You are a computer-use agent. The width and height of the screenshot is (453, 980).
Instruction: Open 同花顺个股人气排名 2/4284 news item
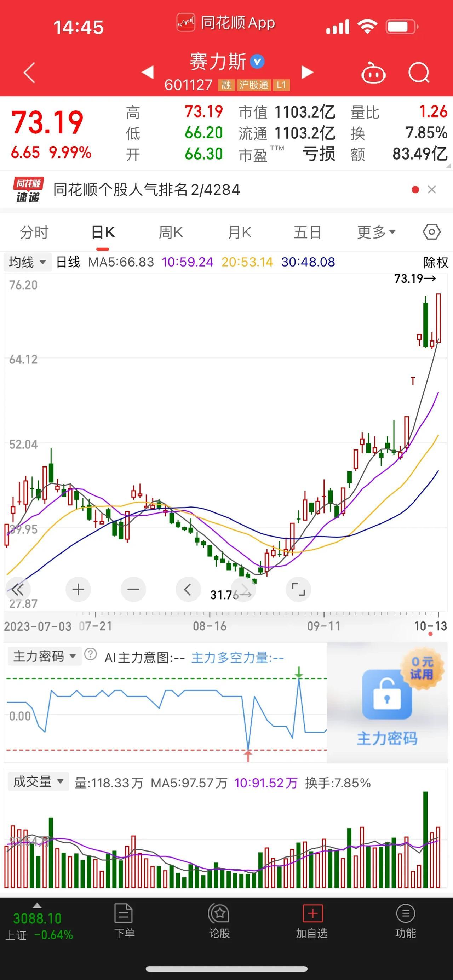coord(147,189)
